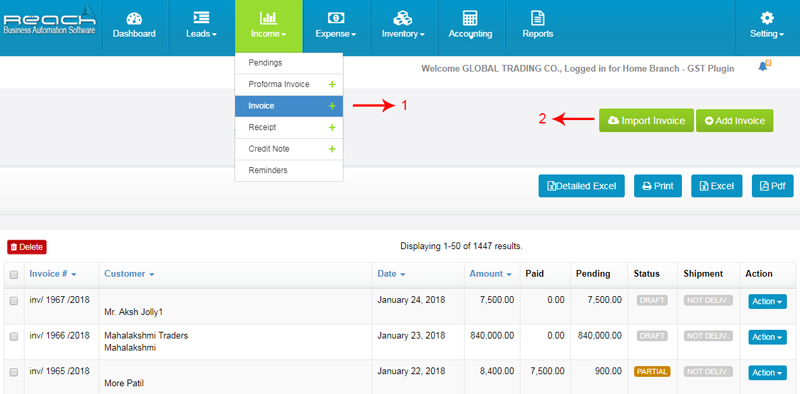Open the Dashboard gauge icon
Image resolution: width=800 pixels, height=394 pixels.
(134, 19)
